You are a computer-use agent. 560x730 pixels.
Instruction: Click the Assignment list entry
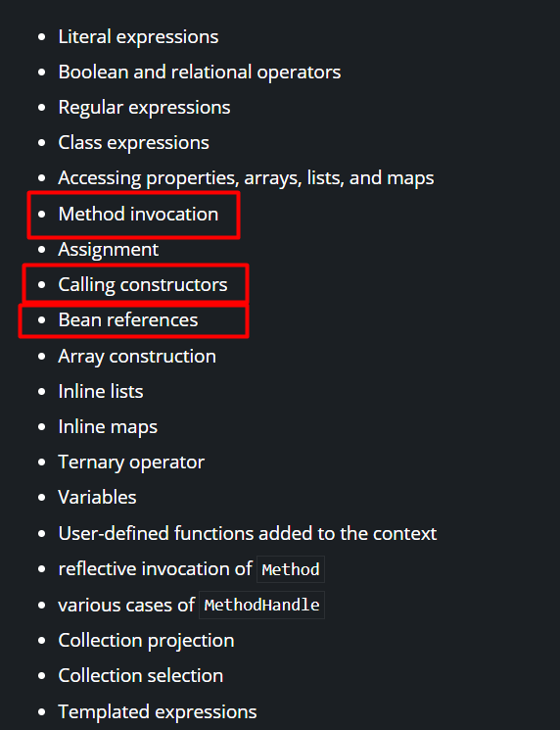tap(108, 250)
